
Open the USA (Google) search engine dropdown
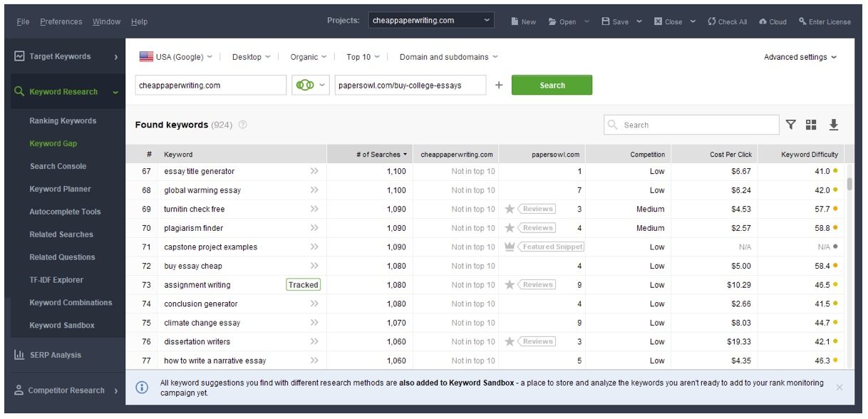click(x=175, y=57)
